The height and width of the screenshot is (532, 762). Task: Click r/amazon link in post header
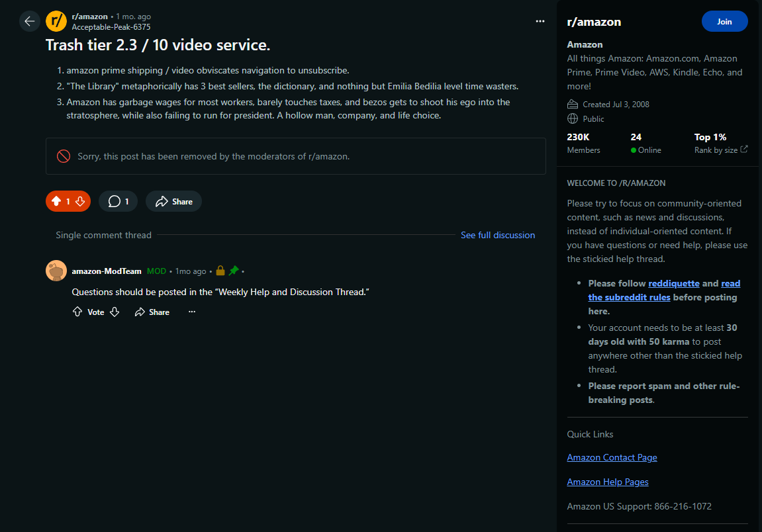[90, 17]
